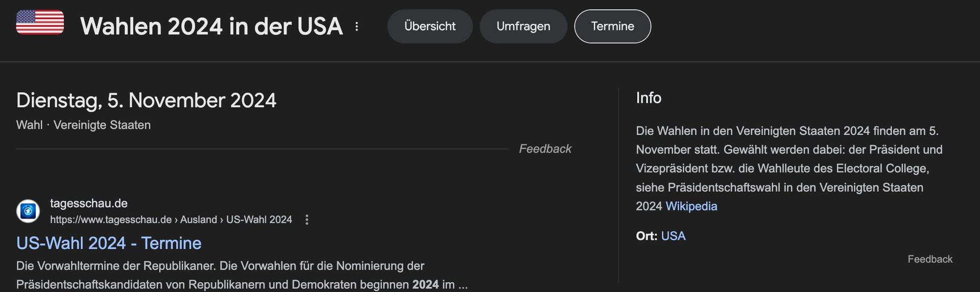
Task: Click the US flag icon
Action: 40,22
